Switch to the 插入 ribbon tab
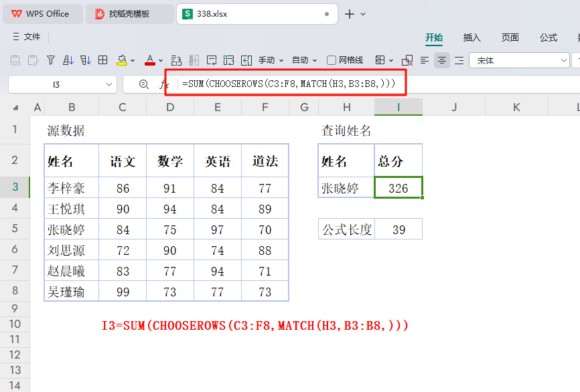 point(472,37)
